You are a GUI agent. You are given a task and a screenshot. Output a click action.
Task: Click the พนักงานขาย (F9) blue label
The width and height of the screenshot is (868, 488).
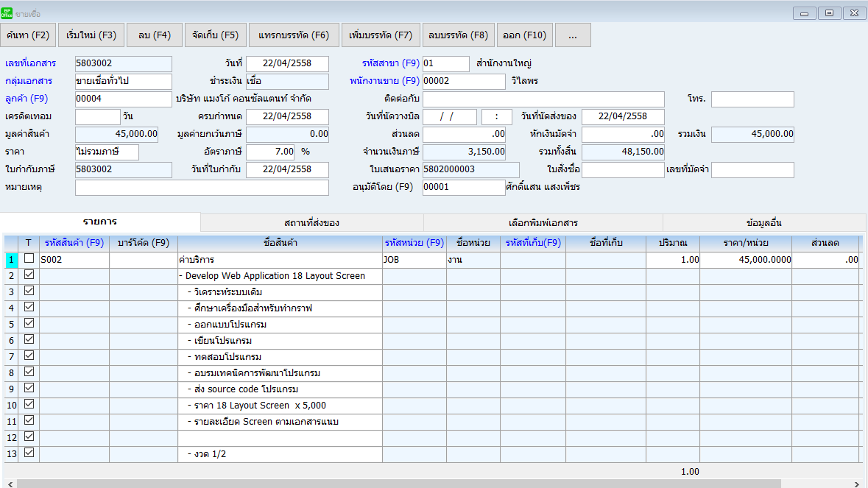(x=385, y=81)
